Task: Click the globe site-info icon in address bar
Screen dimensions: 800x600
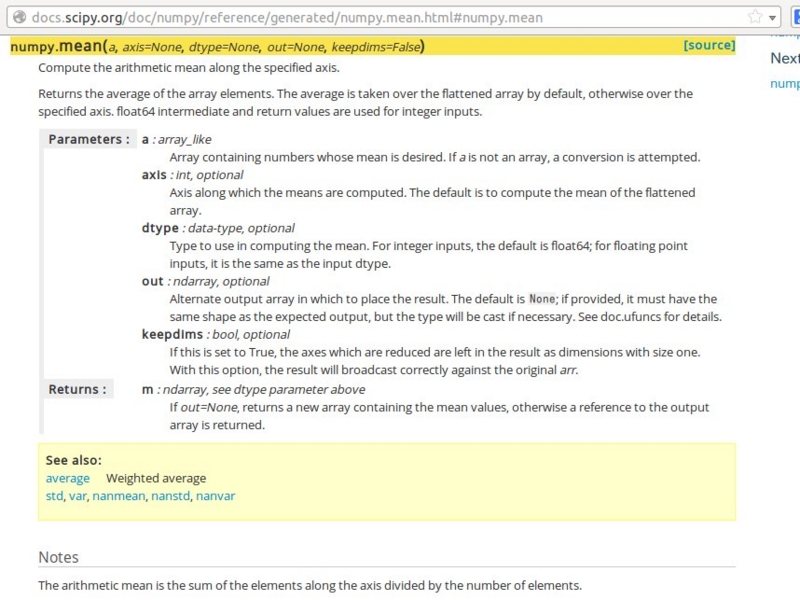Action: 19,17
